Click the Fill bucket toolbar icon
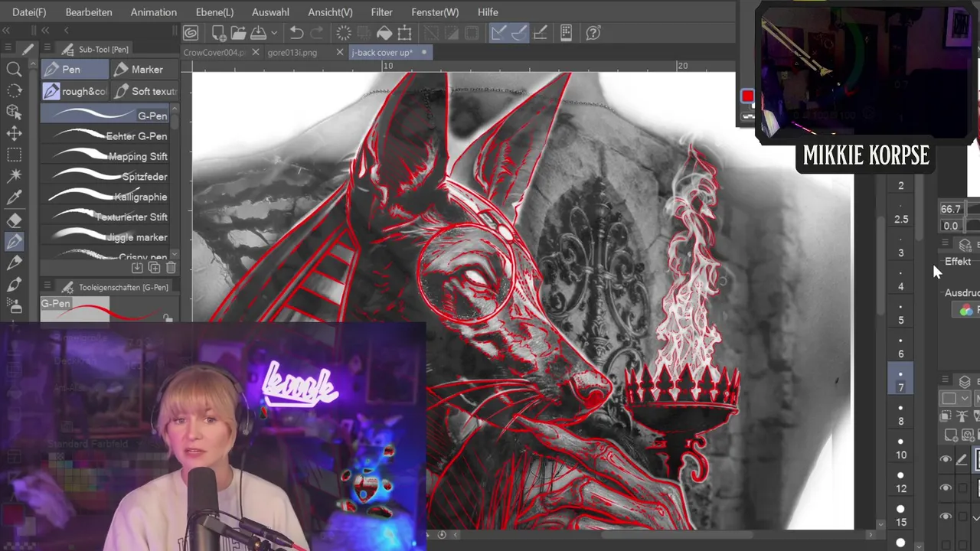Viewport: 980px width, 551px height. (x=384, y=33)
